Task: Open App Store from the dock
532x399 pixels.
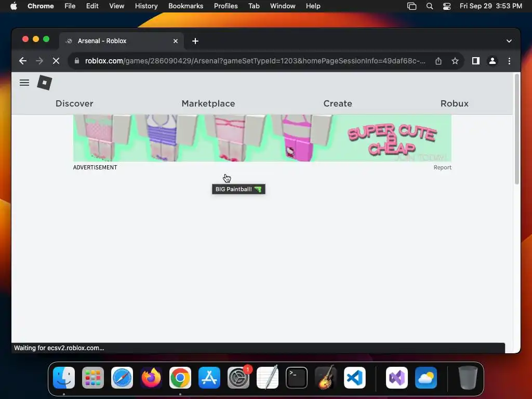Action: [x=209, y=378]
